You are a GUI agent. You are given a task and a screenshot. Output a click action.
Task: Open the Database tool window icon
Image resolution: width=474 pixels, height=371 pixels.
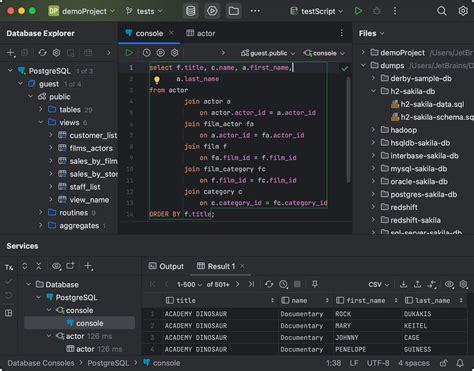tap(191, 11)
